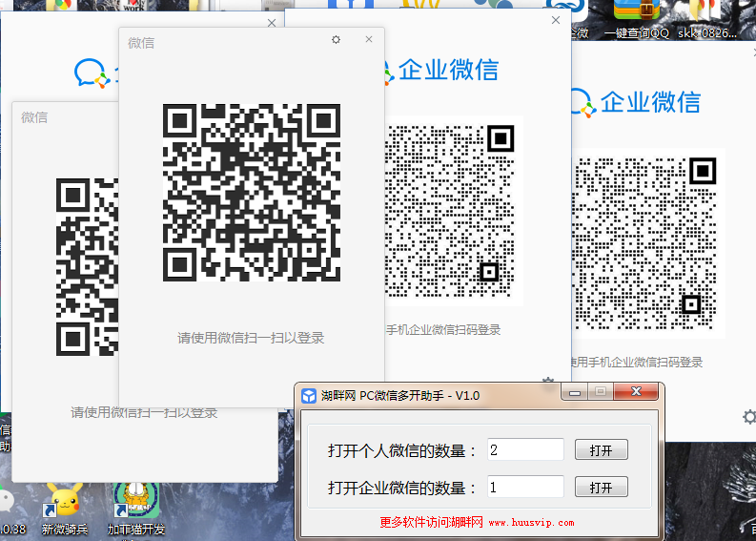Click 打开企业微信的数量 label

(x=401, y=488)
